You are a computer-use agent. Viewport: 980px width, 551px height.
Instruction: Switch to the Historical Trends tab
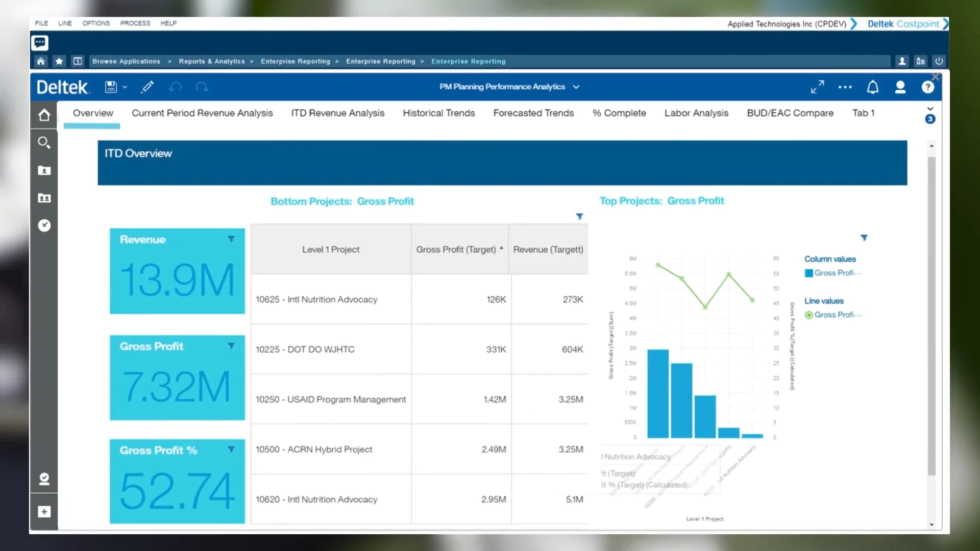[x=438, y=113]
